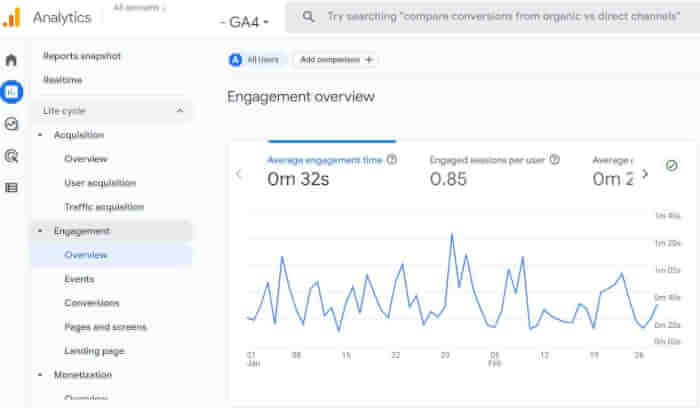
Task: Click help icon beside Engaged sessions per user
Action: click(555, 159)
